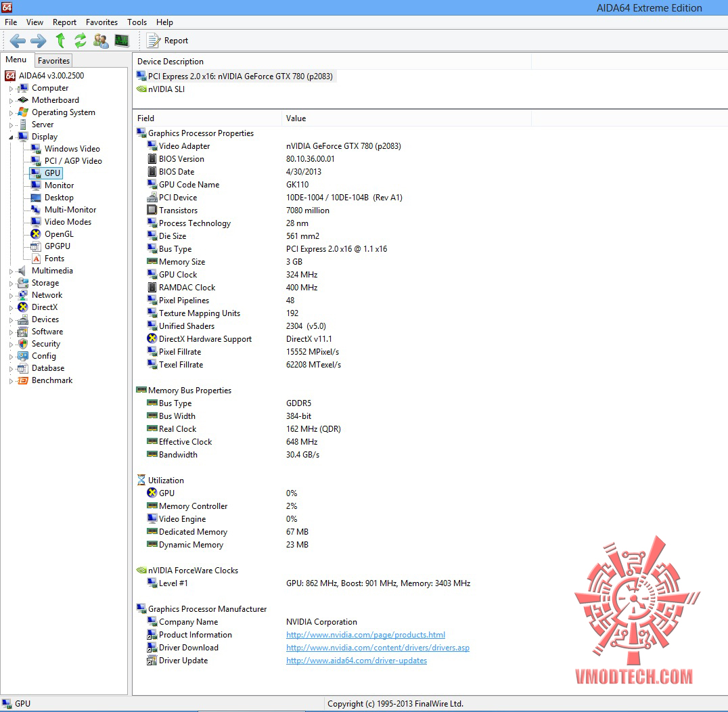Open the aida64.com driver-updates link

tap(357, 661)
